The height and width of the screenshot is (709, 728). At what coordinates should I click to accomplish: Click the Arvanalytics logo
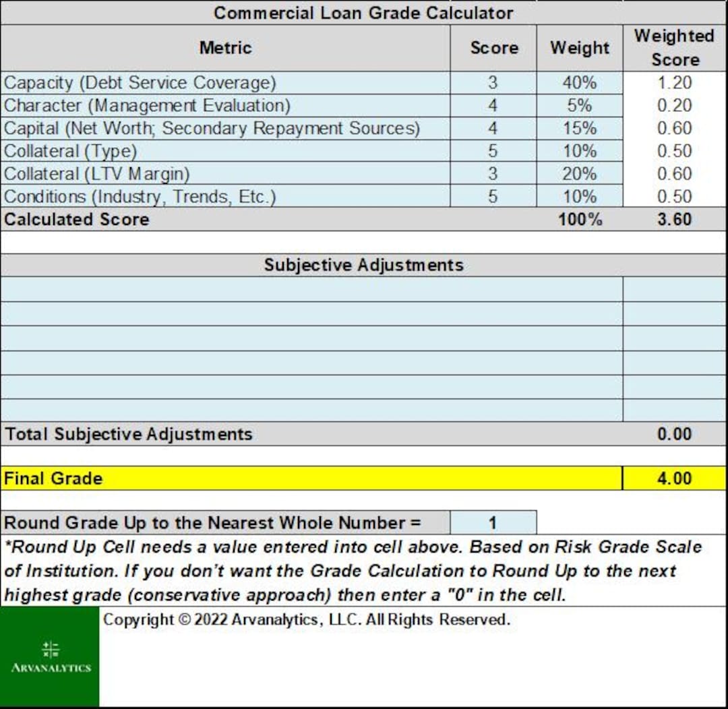coord(50,656)
